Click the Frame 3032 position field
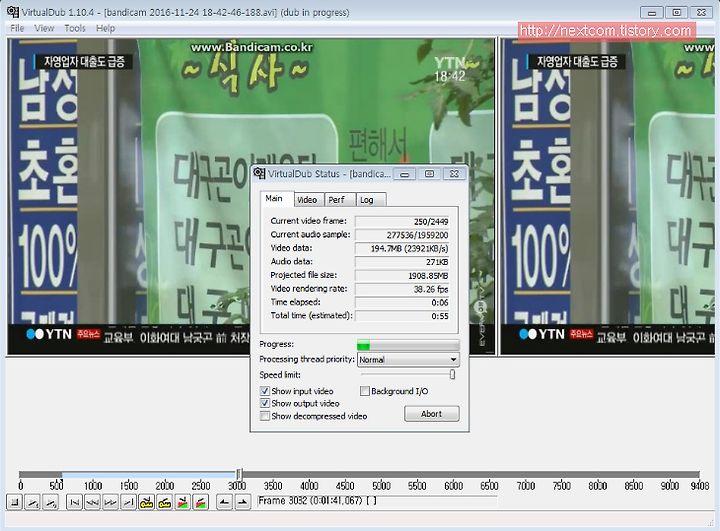 tap(377, 501)
